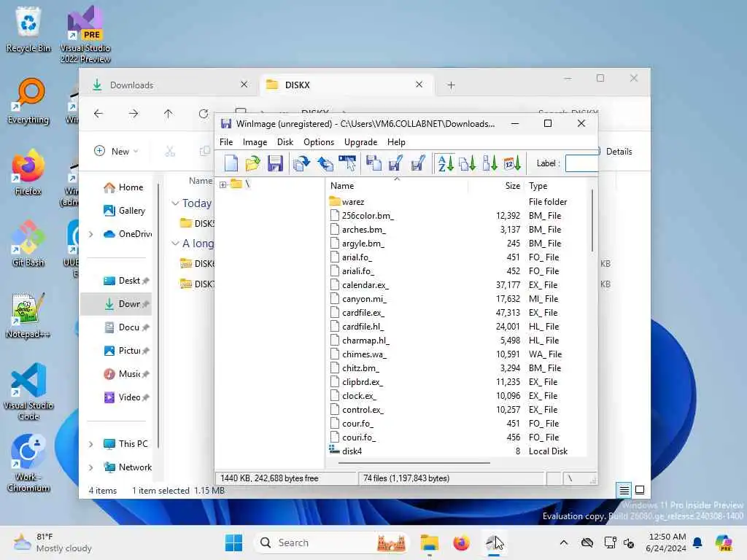Open the New dropdown in Explorer
The image size is (747, 560).
coord(116,151)
